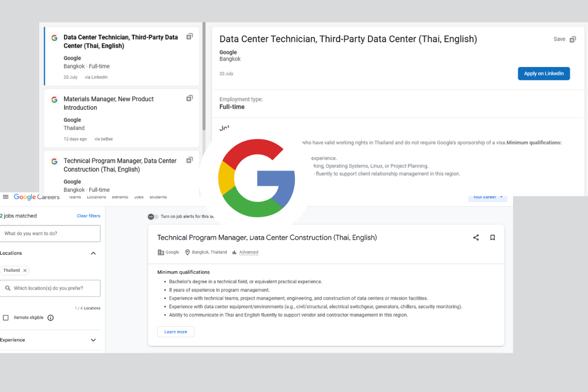
Task: Select Materials Manager, New Product Introduction listing
Action: (x=109, y=103)
